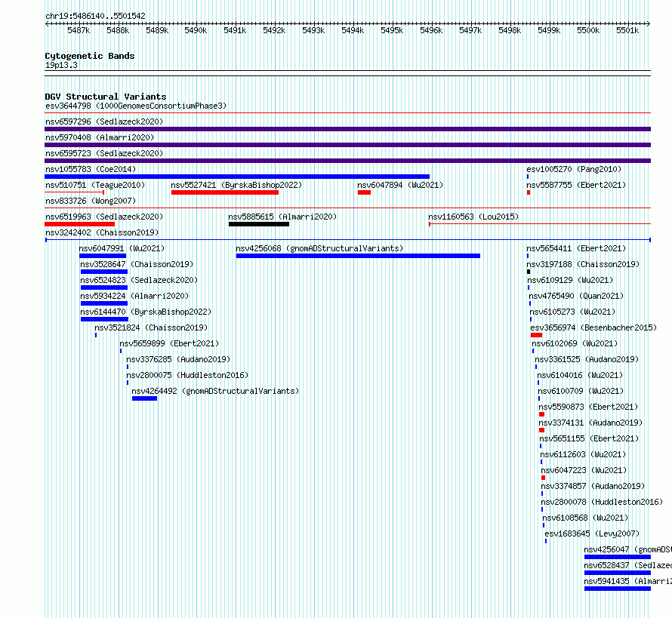The width and height of the screenshot is (672, 618).
Task: Click the 5487k ruler tick label
Action: [x=79, y=30]
